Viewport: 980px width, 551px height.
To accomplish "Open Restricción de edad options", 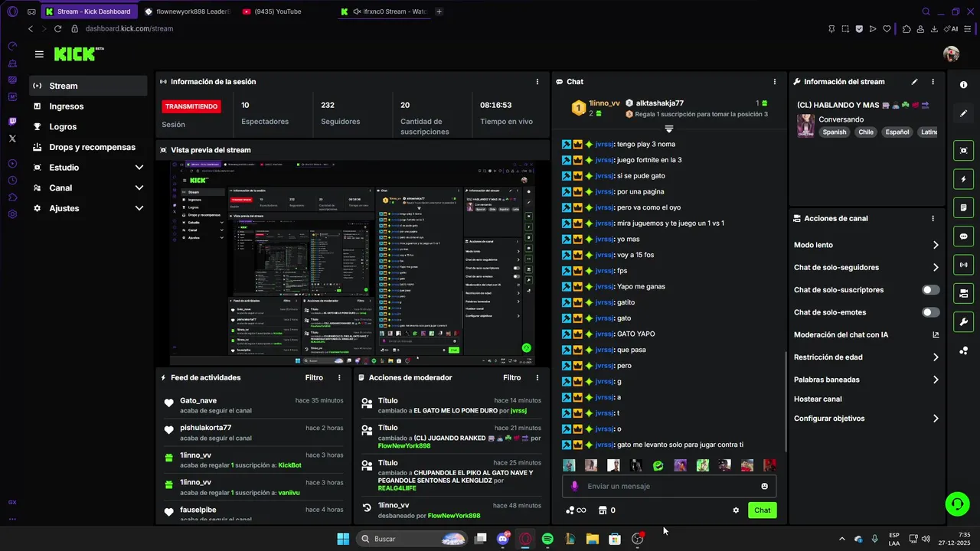I will [x=866, y=357].
